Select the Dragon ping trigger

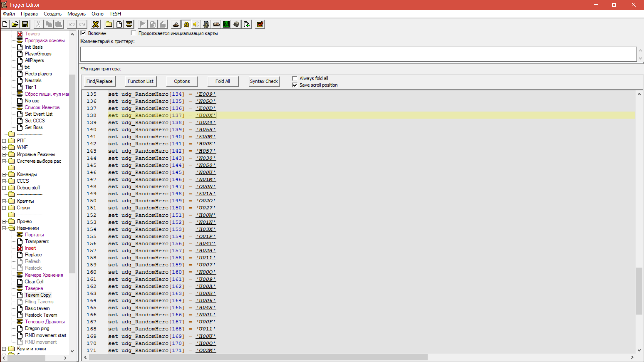click(37, 328)
